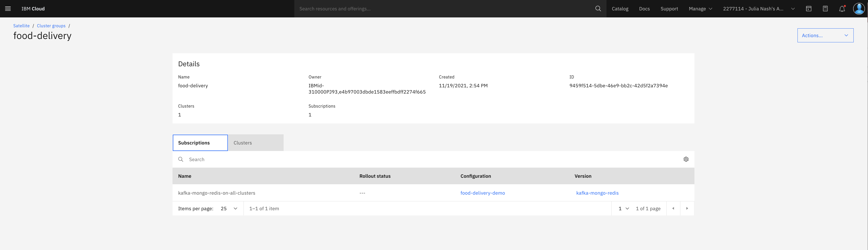
Task: Go to previous page arrow
Action: 673,209
